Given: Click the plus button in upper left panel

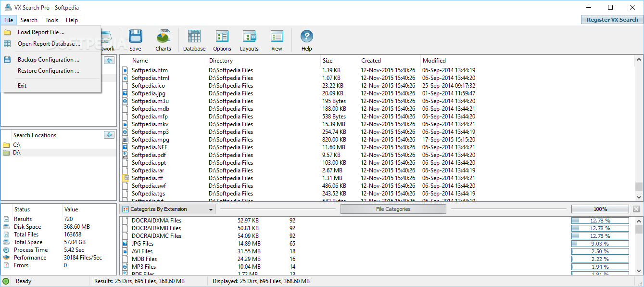Looking at the screenshot, I should point(109,60).
